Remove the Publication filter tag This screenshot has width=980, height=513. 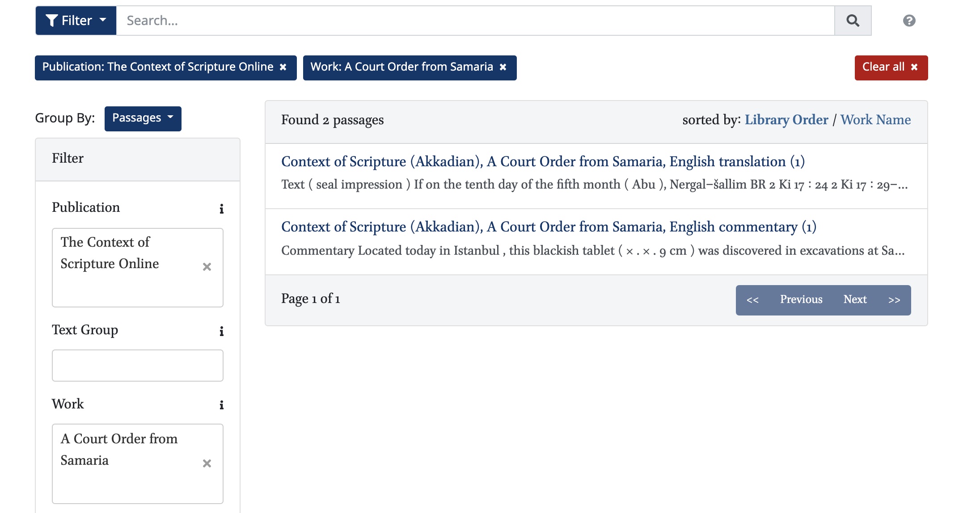point(283,67)
